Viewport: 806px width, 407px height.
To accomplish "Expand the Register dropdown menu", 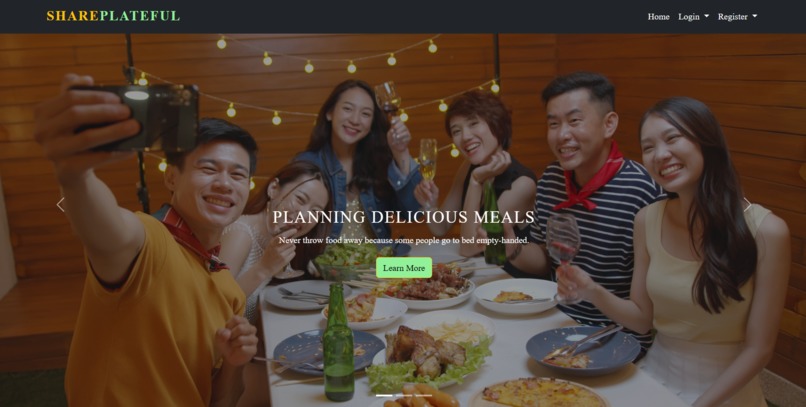I will (x=738, y=16).
